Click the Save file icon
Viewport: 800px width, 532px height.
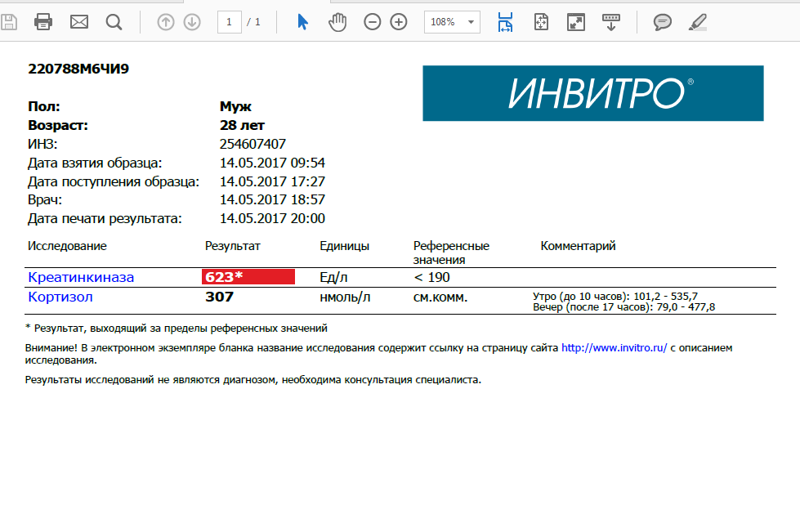(9, 22)
